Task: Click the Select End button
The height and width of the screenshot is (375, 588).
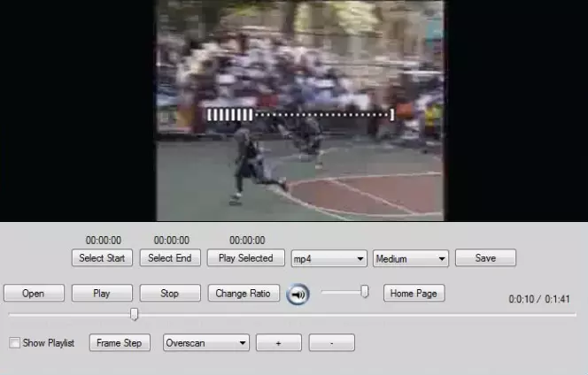Action: click(170, 257)
